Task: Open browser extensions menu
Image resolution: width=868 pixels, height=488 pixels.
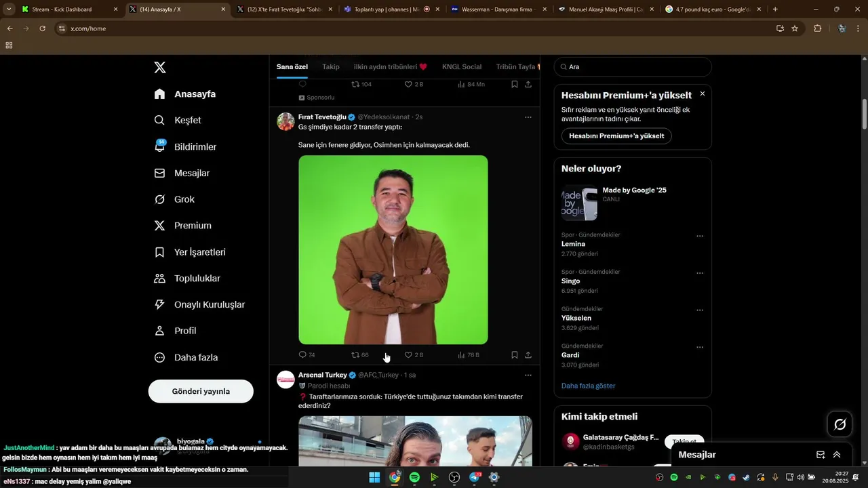Action: click(x=817, y=28)
